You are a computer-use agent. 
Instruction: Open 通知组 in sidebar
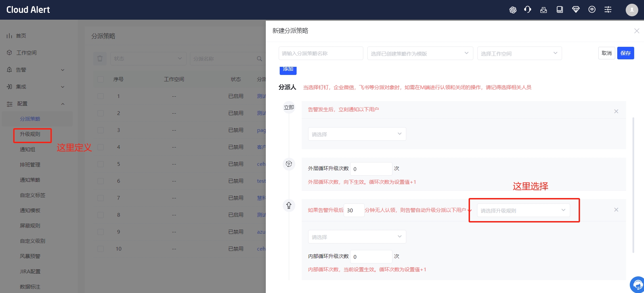pos(27,149)
